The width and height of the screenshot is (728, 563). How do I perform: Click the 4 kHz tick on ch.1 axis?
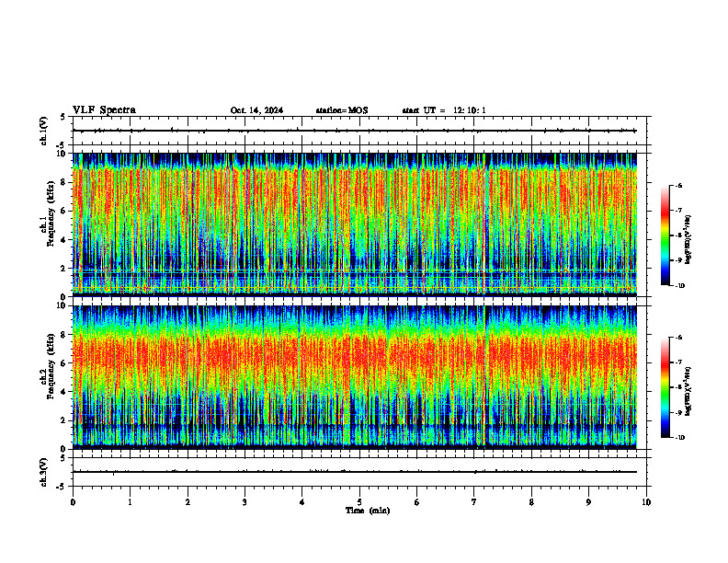[x=63, y=240]
